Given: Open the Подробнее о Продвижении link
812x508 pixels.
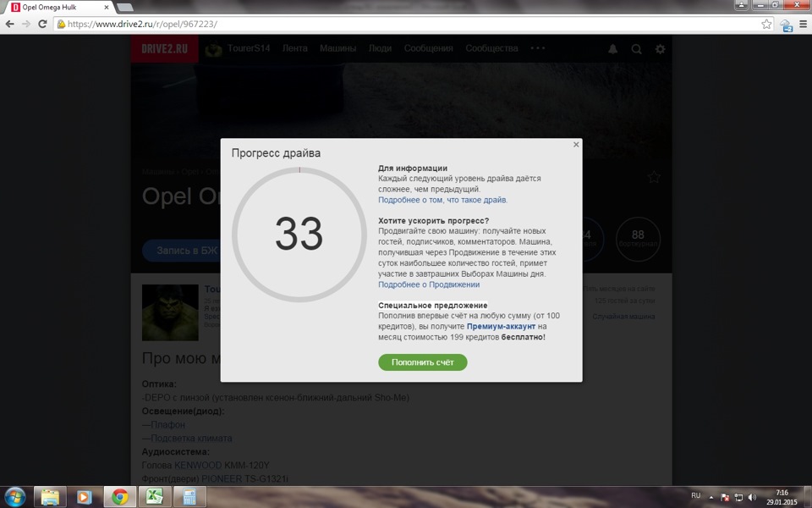Looking at the screenshot, I should tap(429, 284).
